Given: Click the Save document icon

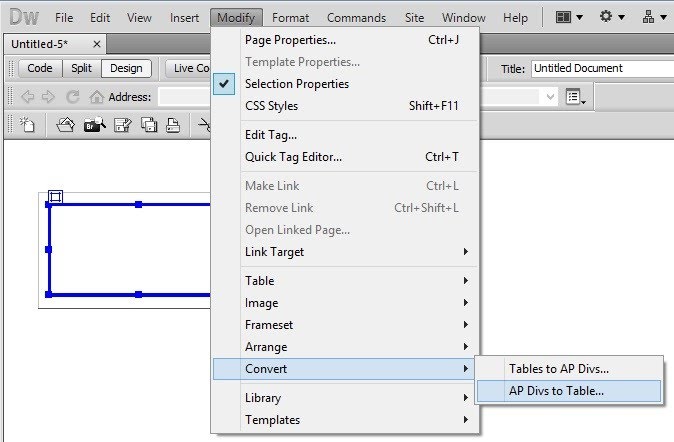Looking at the screenshot, I should (x=123, y=125).
